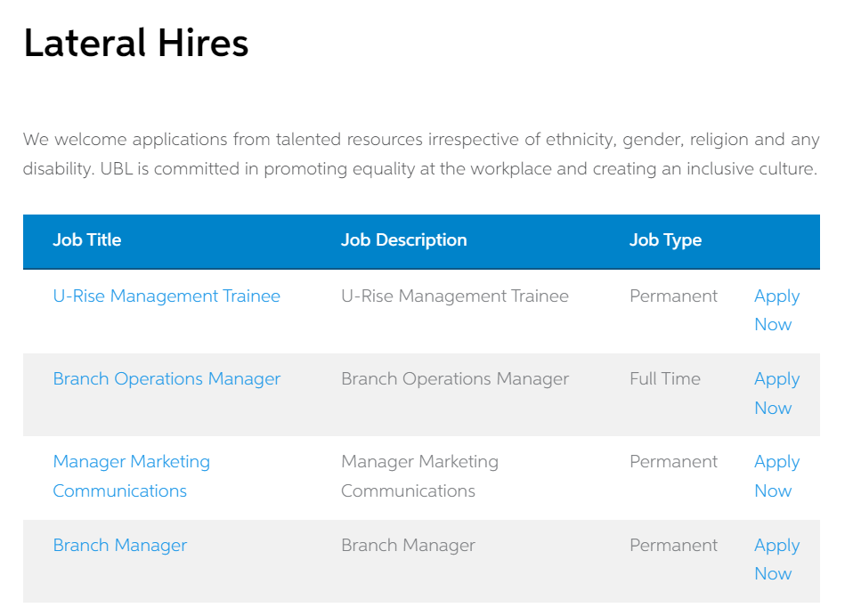
Task: Click the Job Type column header
Action: [x=665, y=240]
